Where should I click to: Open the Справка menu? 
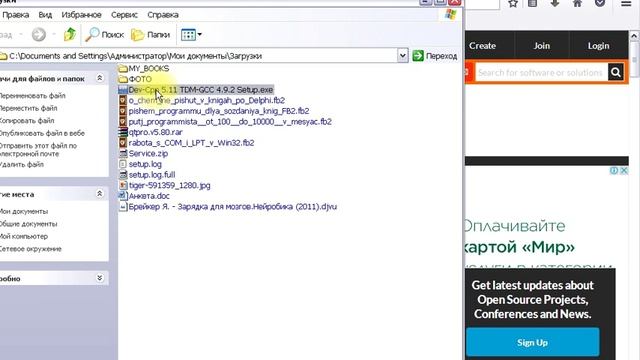(163, 15)
